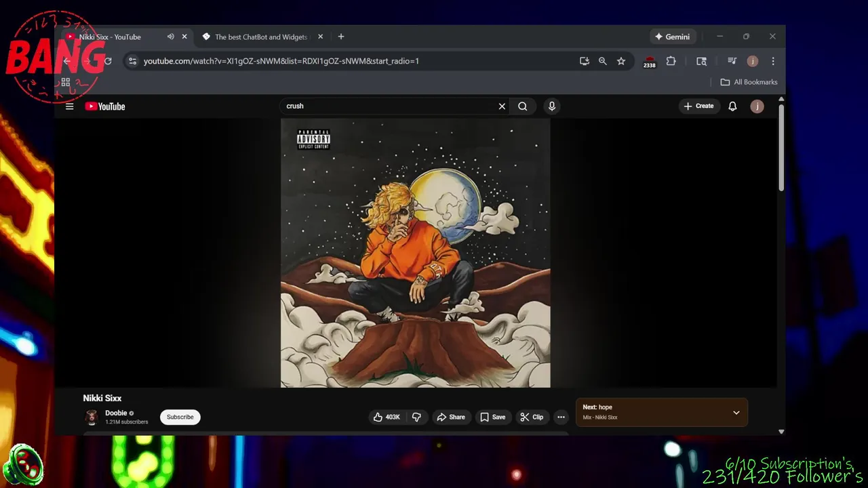Open the Create button
Viewport: 868px width, 488px height.
(x=699, y=106)
